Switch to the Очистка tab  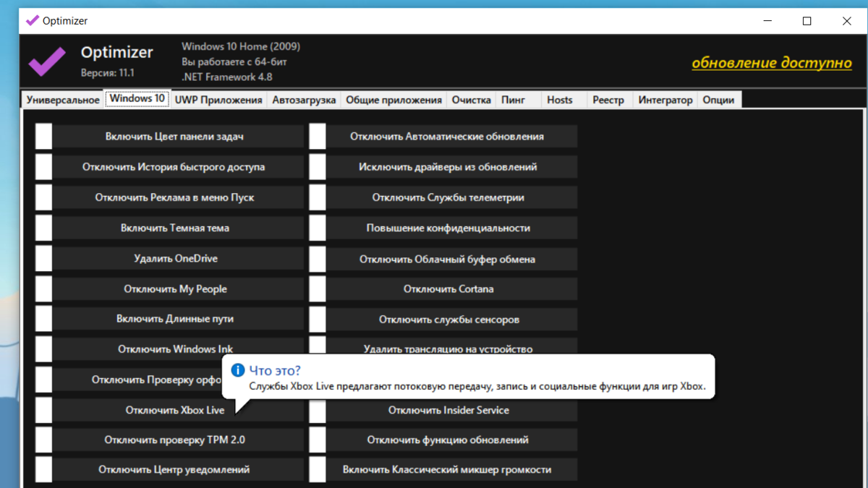pyautogui.click(x=472, y=100)
